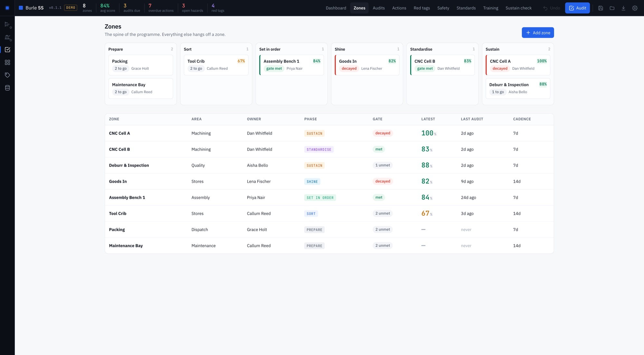Click the grid tiles icon in sidebar
644x355 pixels.
pos(7,62)
